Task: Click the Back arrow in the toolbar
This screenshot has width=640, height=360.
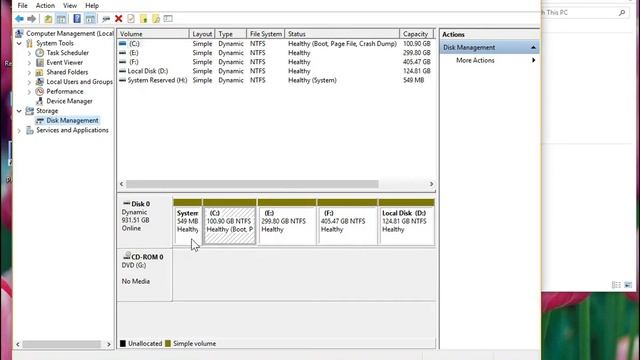Action: click(19, 19)
